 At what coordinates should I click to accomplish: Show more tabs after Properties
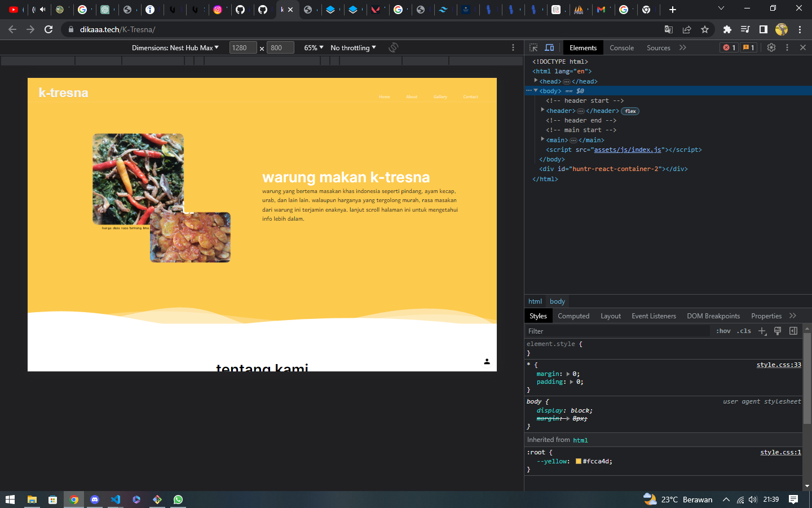coord(793,316)
